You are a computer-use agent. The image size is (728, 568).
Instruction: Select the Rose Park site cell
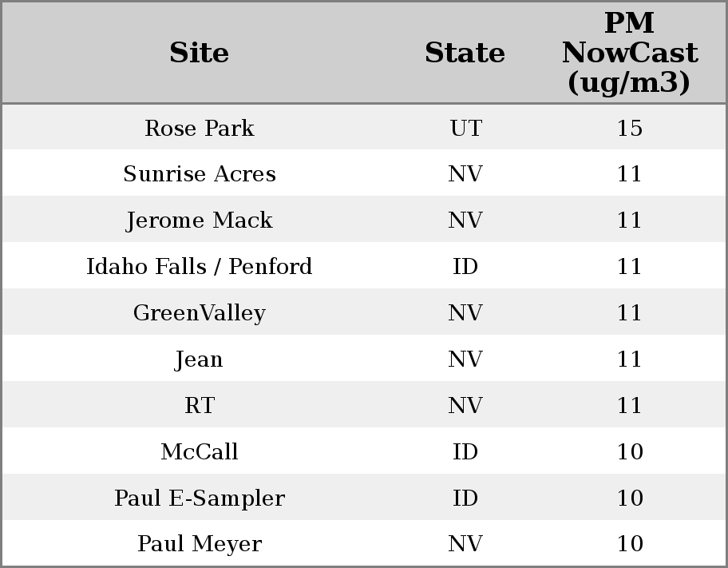coord(200,128)
